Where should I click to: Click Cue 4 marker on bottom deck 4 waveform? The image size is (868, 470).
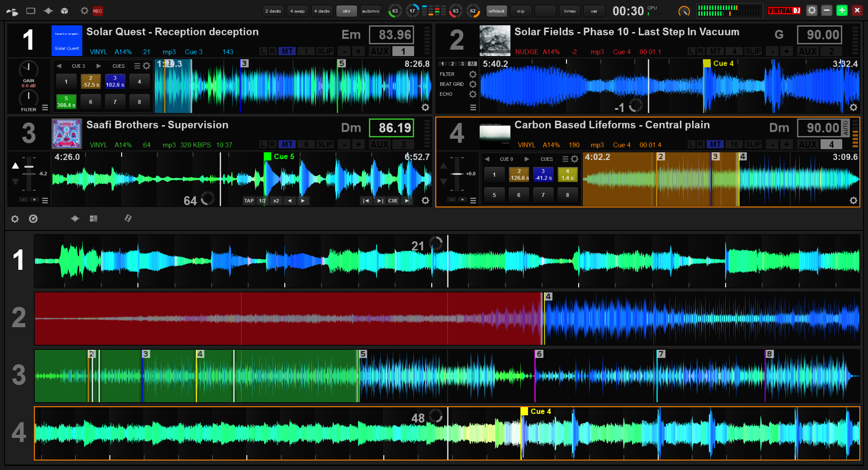point(524,411)
